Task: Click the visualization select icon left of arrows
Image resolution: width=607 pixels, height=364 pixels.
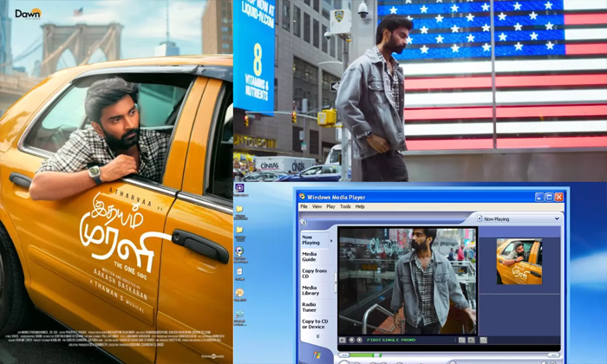Action: (x=343, y=340)
